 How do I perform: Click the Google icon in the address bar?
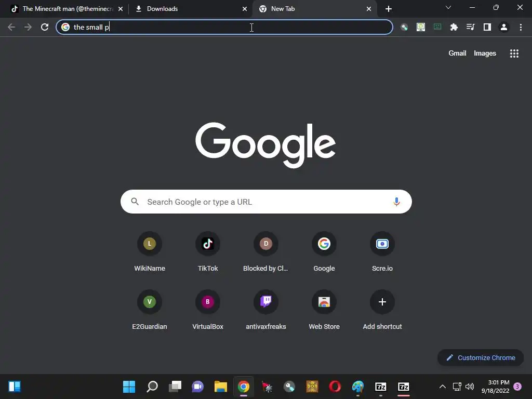click(x=65, y=27)
